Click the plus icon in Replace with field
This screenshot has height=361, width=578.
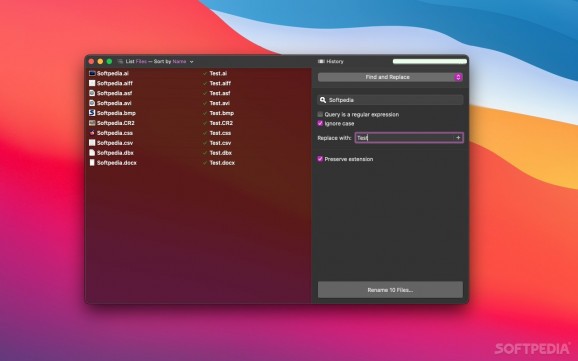pos(458,138)
